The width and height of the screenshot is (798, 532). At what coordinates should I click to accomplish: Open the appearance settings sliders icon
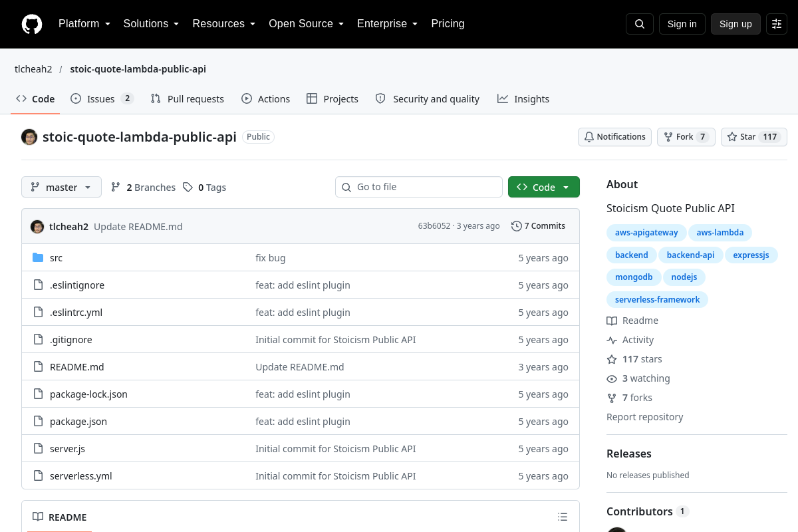(x=777, y=24)
